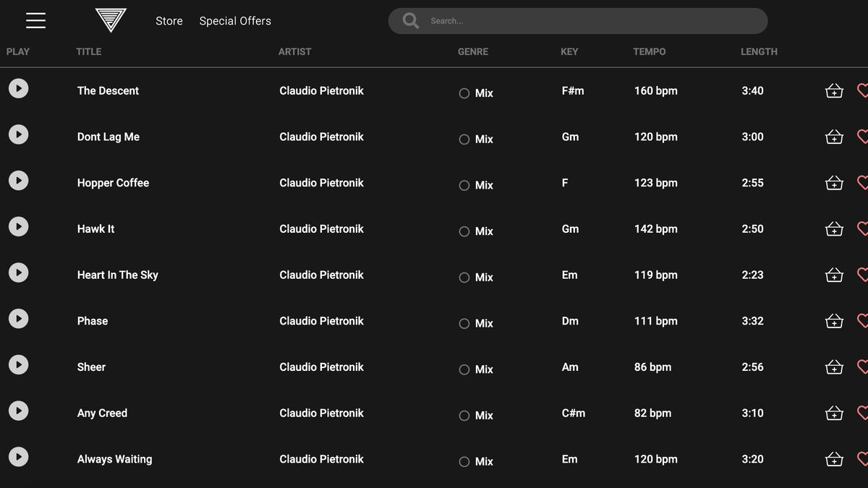The image size is (868, 488).
Task: Favorite the Any Creed track
Action: [x=862, y=413]
